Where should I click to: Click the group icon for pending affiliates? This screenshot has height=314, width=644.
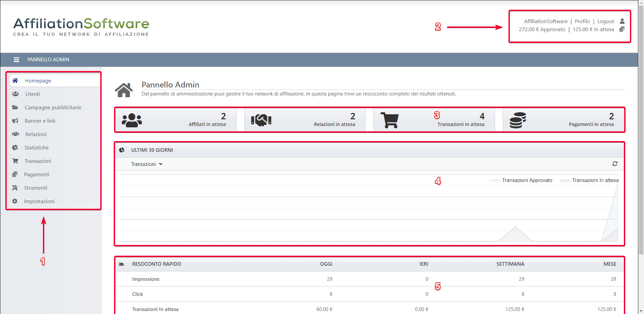tap(131, 120)
